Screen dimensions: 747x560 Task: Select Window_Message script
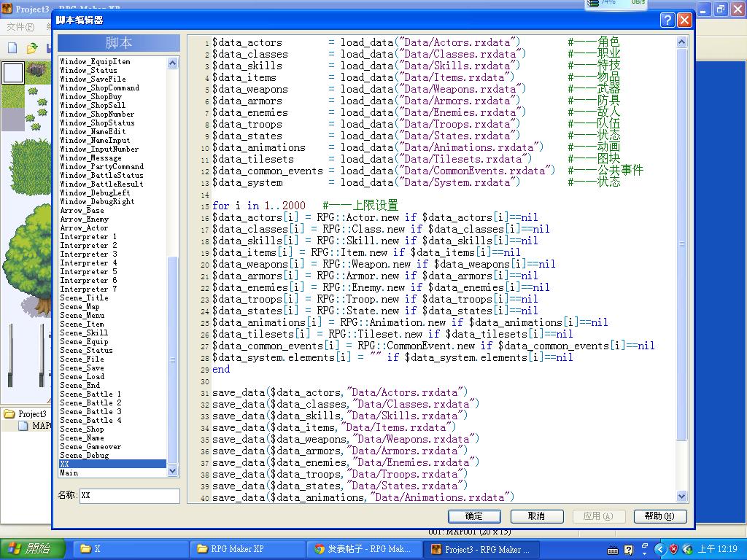click(90, 157)
